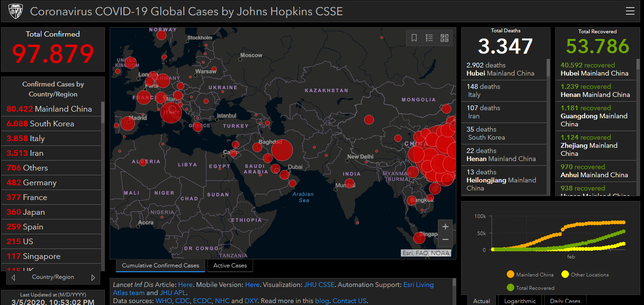This screenshot has width=644, height=305.
Task: Open the Here link for Lancet article
Action: [x=185, y=285]
